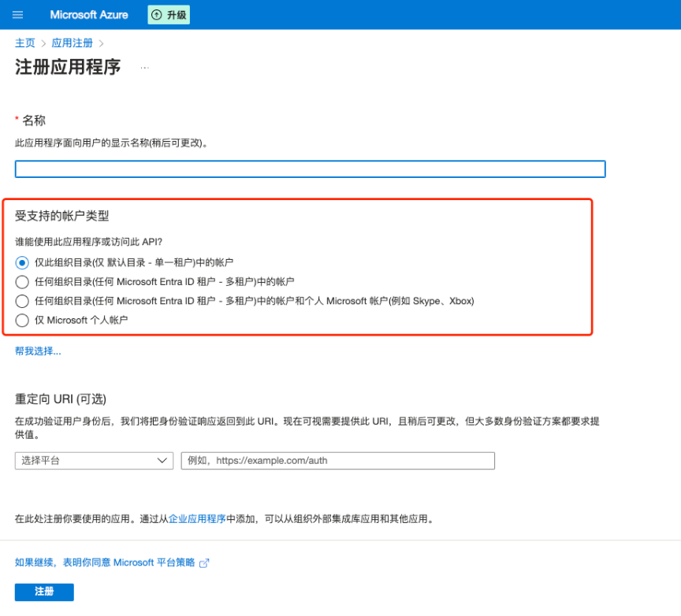Open the 选择平台 dropdown
Viewport: 681px width, 616px height.
[x=94, y=461]
